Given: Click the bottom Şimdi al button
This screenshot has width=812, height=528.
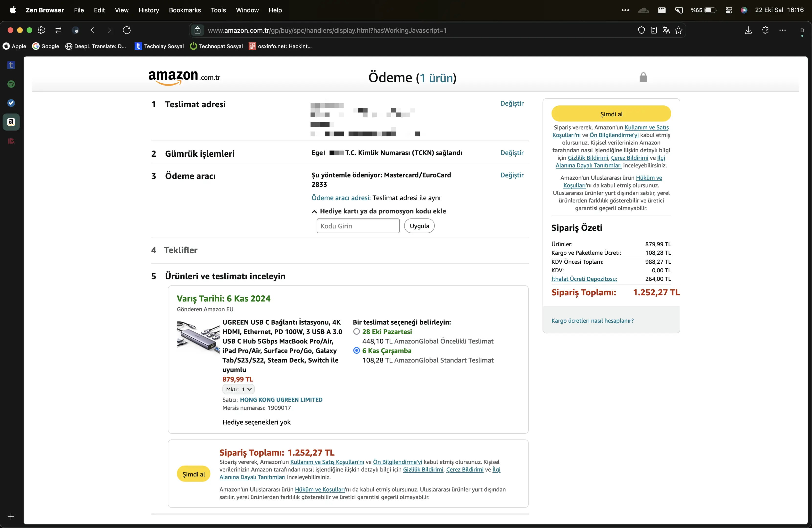Looking at the screenshot, I should click(x=193, y=474).
